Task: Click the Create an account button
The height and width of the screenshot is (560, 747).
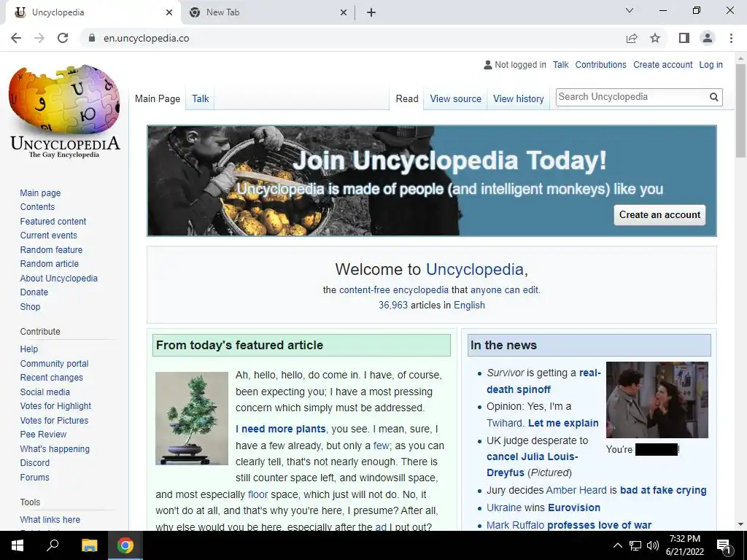Action: (x=659, y=215)
